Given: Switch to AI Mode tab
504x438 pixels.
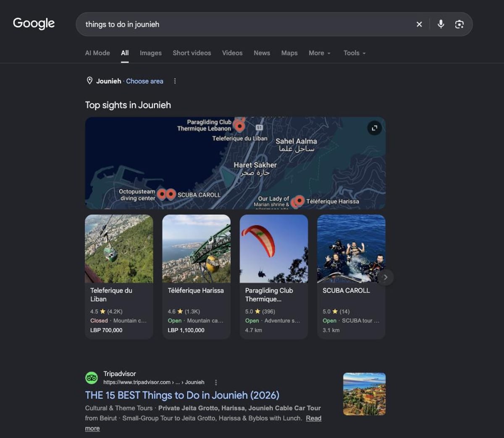Looking at the screenshot, I should pos(97,53).
